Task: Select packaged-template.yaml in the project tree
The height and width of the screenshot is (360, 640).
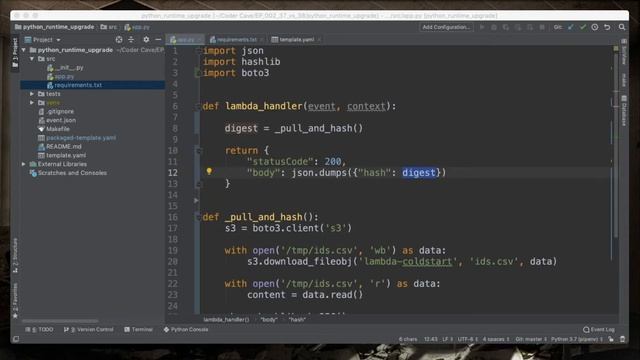Action: point(77,138)
